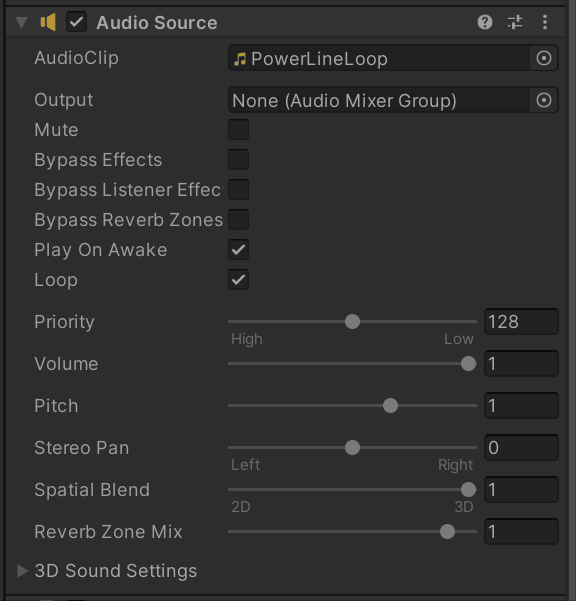Open the AudioClip object picker circle
Screen dimensions: 576x601
pyautogui.click(x=544, y=58)
